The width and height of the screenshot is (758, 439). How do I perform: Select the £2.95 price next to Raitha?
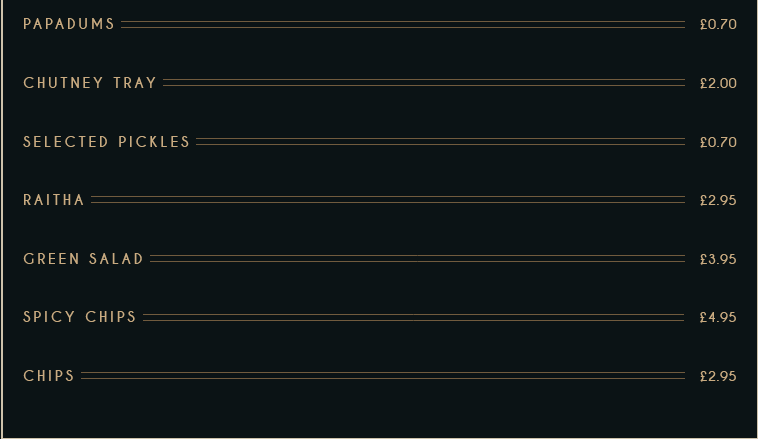[x=718, y=200]
